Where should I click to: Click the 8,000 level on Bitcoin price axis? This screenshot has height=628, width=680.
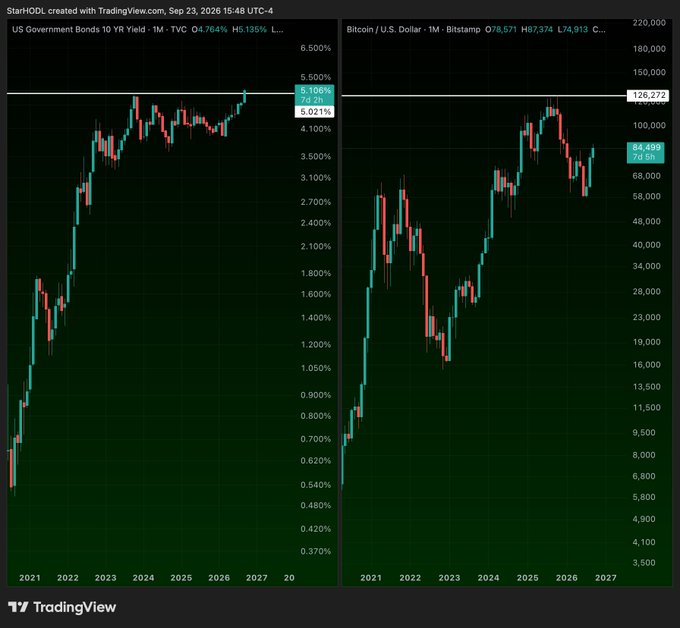click(644, 455)
